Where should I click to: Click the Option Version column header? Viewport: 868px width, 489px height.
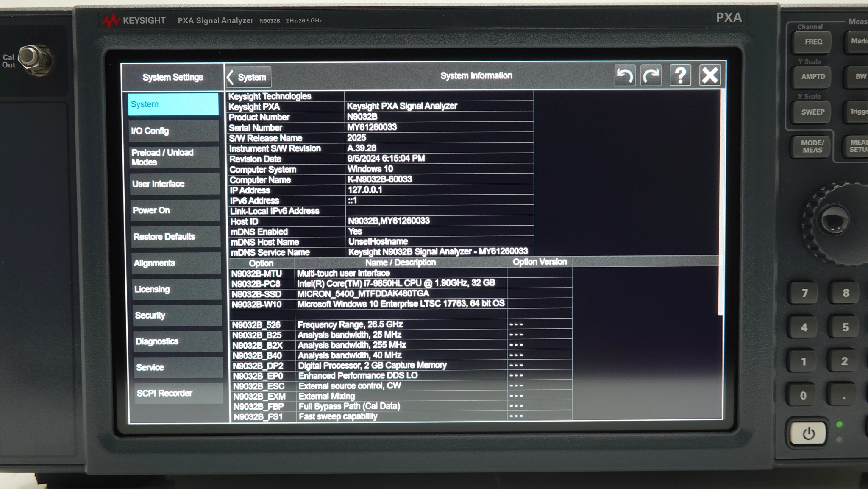pyautogui.click(x=540, y=262)
